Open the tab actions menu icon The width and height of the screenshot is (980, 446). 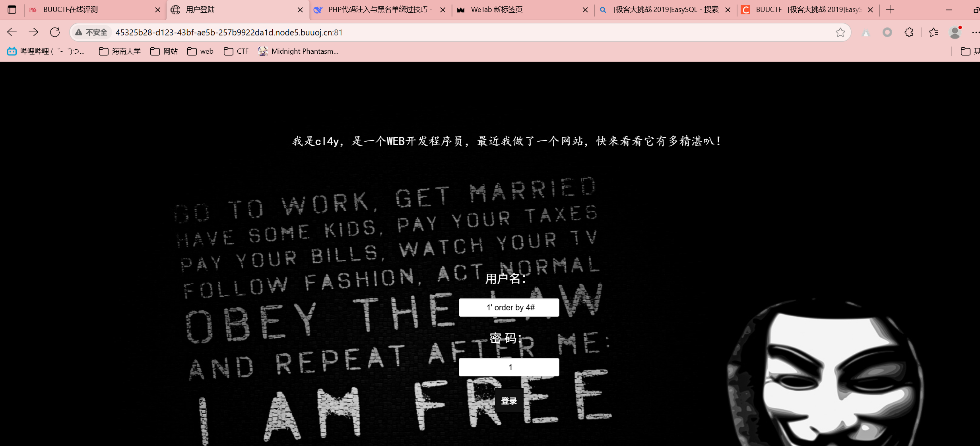tap(12, 10)
